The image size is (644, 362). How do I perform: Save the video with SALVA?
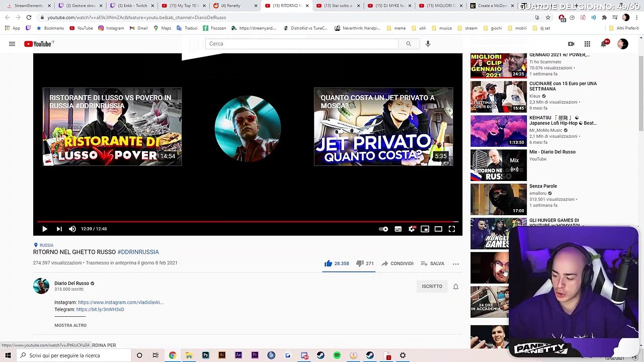tap(433, 263)
